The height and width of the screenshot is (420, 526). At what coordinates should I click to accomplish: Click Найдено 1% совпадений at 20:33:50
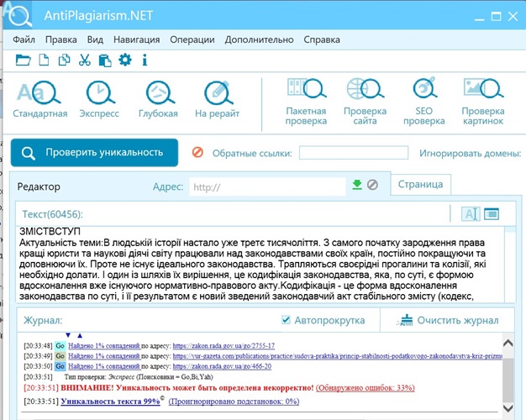[x=104, y=366]
